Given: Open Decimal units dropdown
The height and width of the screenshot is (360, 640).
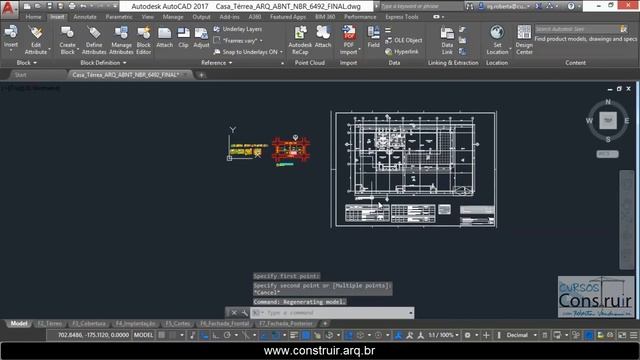Looking at the screenshot, I should click(x=521, y=335).
